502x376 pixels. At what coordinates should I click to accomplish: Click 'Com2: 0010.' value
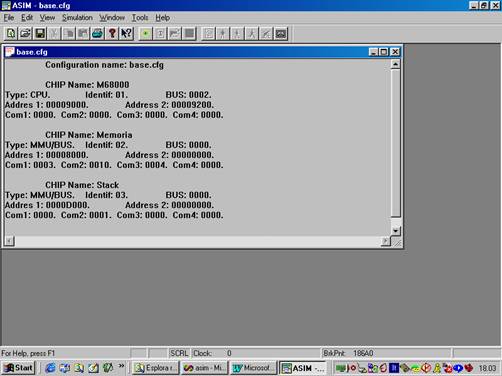[x=86, y=165]
